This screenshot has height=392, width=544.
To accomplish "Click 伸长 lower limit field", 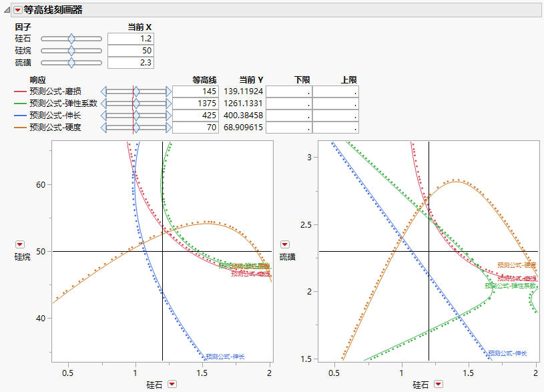I will [289, 116].
